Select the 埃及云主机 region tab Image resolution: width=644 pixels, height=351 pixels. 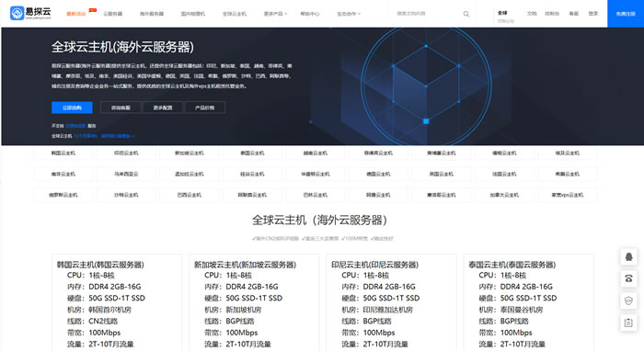tap(568, 153)
